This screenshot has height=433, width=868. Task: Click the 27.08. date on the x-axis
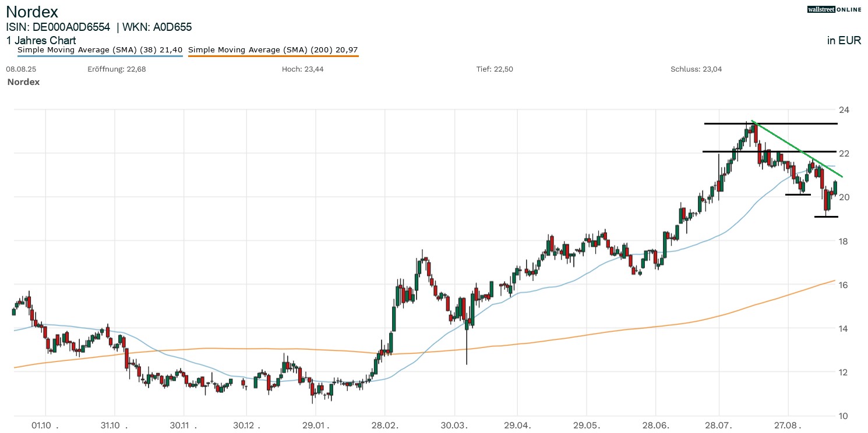click(x=788, y=425)
